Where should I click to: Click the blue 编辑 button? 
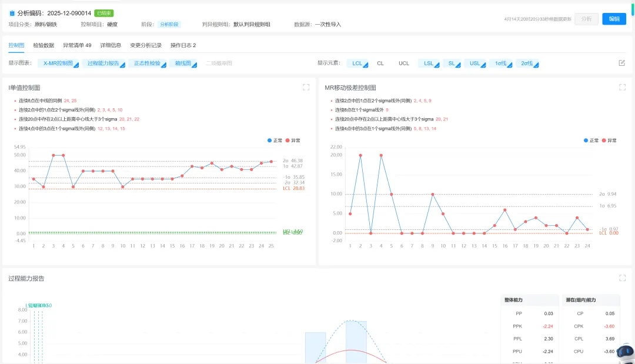tap(614, 19)
